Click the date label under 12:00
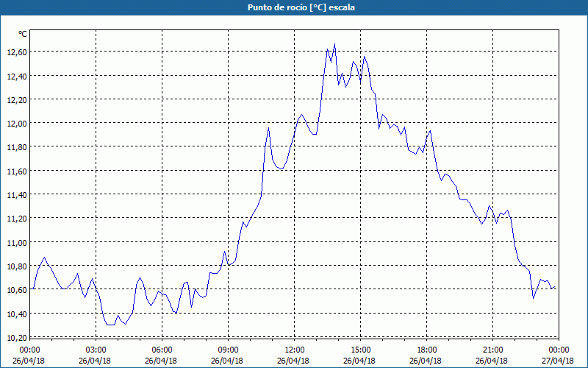This screenshot has height=368, width=588. coord(293,361)
